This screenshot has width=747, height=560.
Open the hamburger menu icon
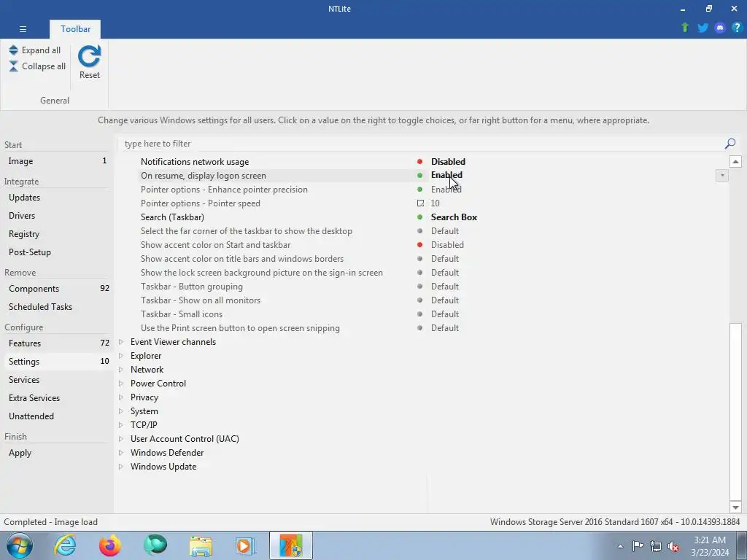pyautogui.click(x=23, y=29)
